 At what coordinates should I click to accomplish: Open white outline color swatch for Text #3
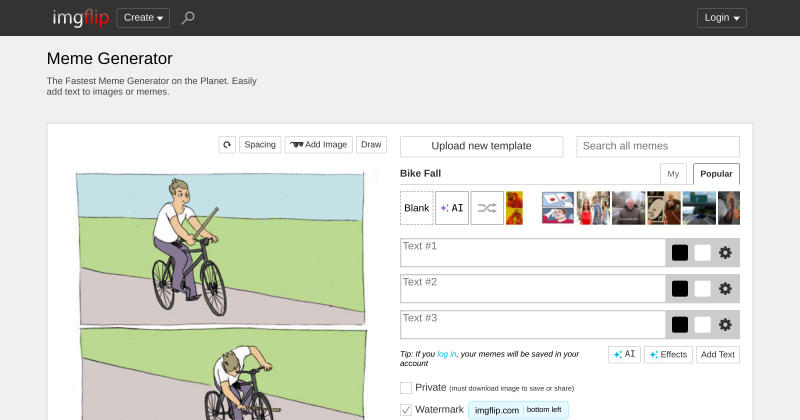tap(702, 325)
